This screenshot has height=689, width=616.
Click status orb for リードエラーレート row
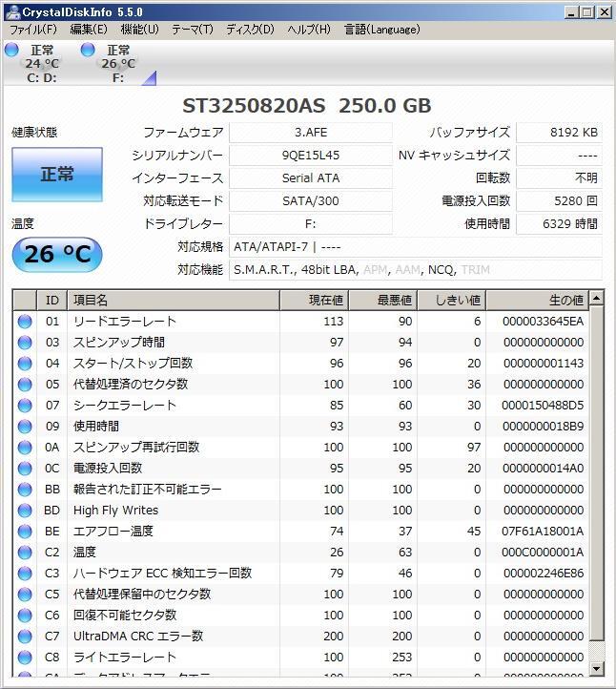pyautogui.click(x=25, y=322)
